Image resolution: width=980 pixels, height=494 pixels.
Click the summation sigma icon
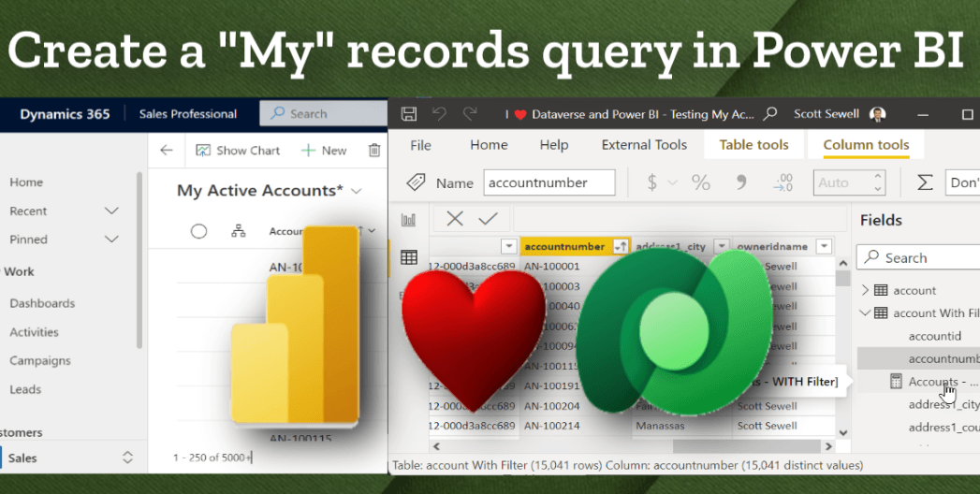click(x=925, y=182)
